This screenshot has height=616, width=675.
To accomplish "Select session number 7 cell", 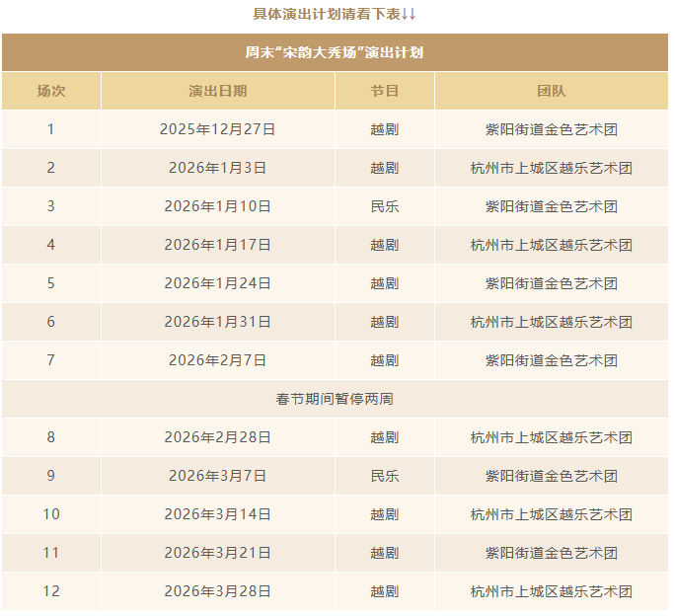I will tap(51, 360).
